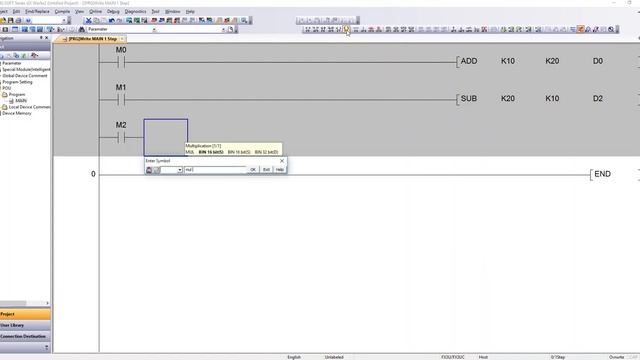Screen dimensions: 640x360
Task: Close the Enter Symbol dialog with X
Action: coord(282,161)
